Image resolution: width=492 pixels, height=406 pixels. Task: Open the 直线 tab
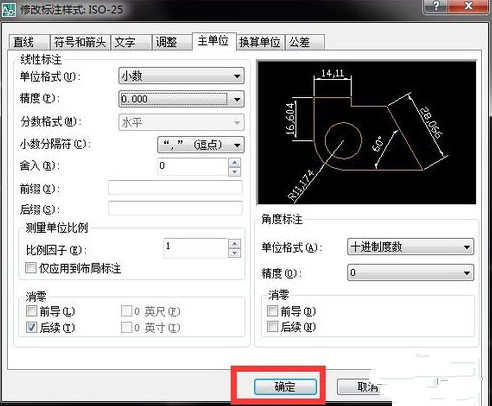[x=29, y=42]
